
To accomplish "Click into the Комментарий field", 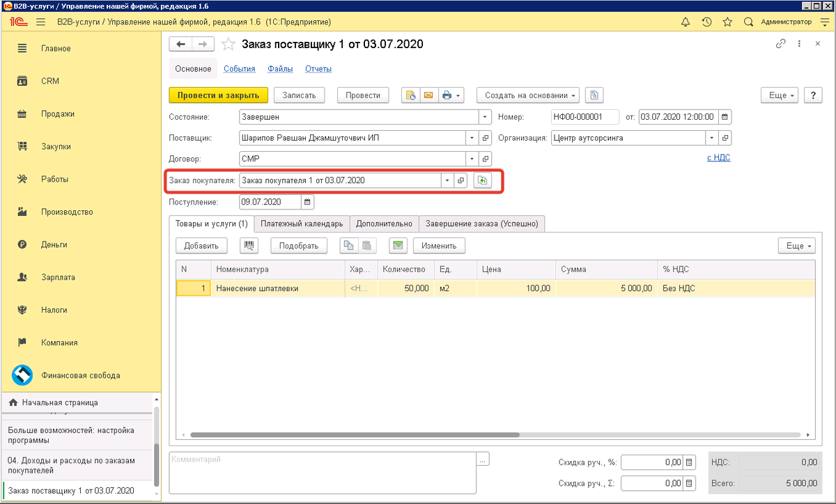I will (323, 473).
